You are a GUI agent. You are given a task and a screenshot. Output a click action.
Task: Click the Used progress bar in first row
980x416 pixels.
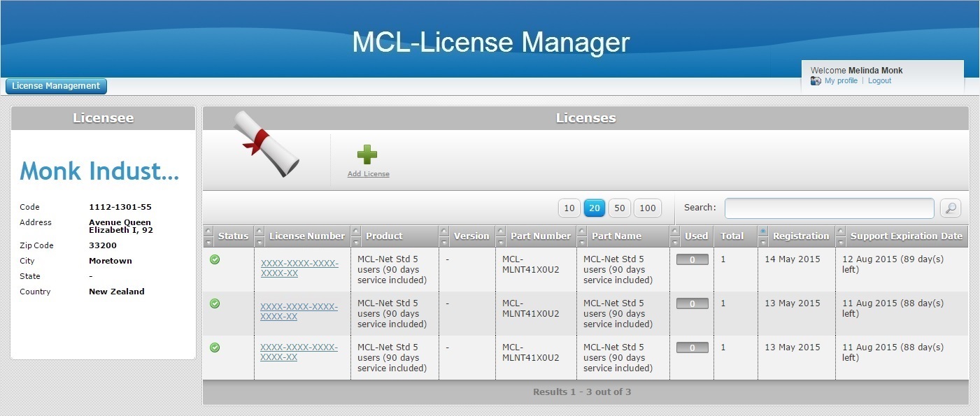click(x=692, y=259)
